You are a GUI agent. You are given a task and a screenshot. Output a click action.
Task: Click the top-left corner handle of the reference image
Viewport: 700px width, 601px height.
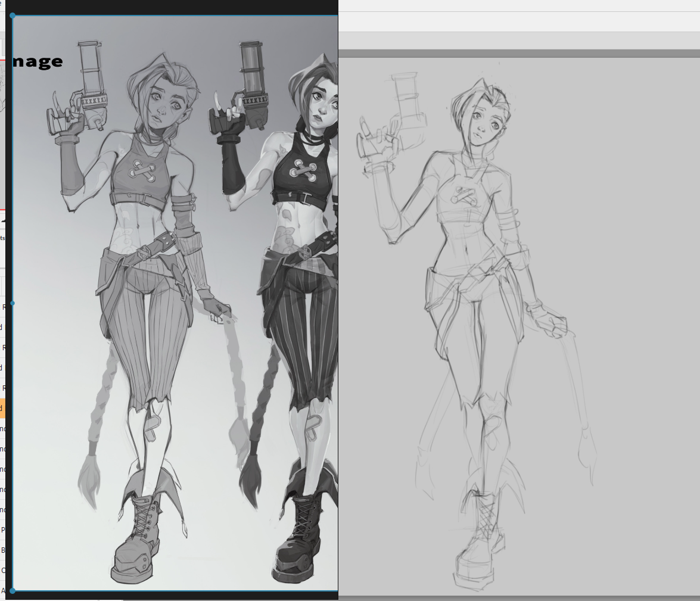[13, 15]
